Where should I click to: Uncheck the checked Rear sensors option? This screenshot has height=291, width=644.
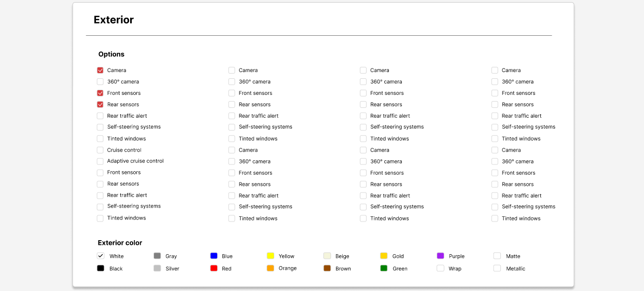click(x=100, y=104)
